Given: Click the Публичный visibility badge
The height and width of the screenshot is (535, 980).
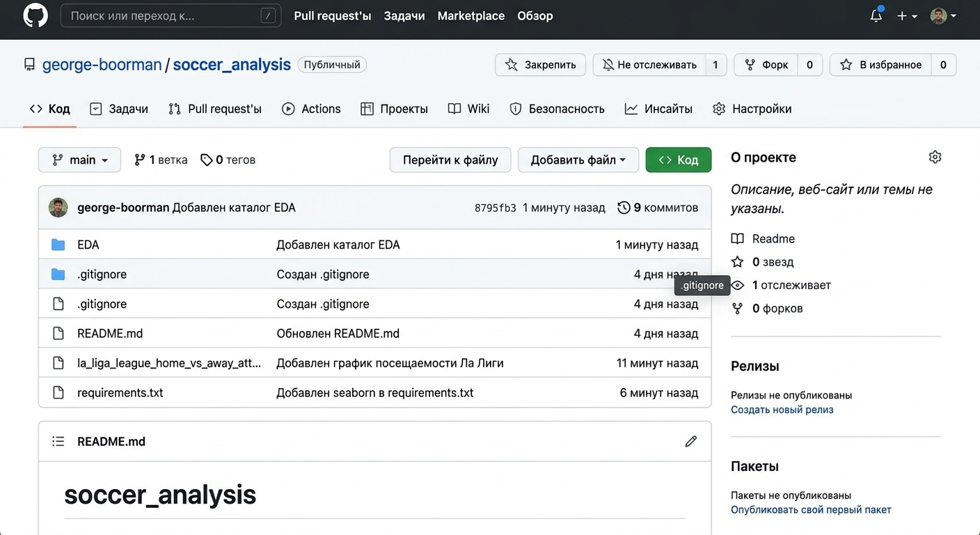Looking at the screenshot, I should [332, 65].
